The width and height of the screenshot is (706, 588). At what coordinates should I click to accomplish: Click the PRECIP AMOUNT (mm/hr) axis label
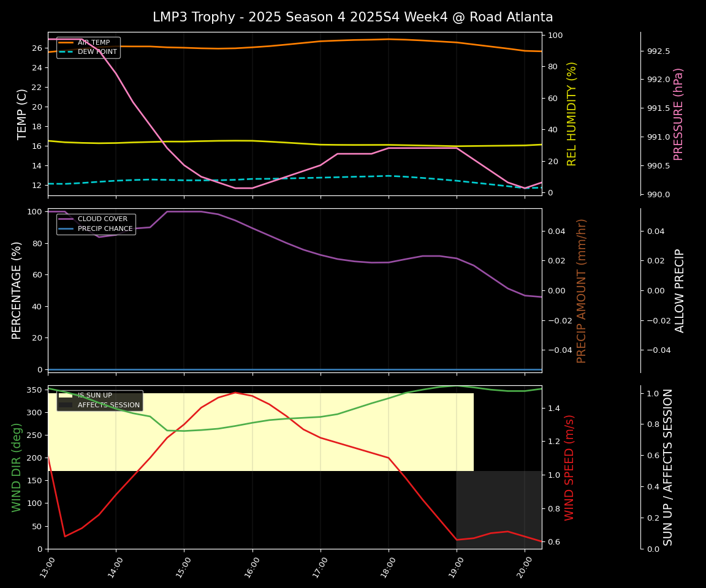click(582, 290)
